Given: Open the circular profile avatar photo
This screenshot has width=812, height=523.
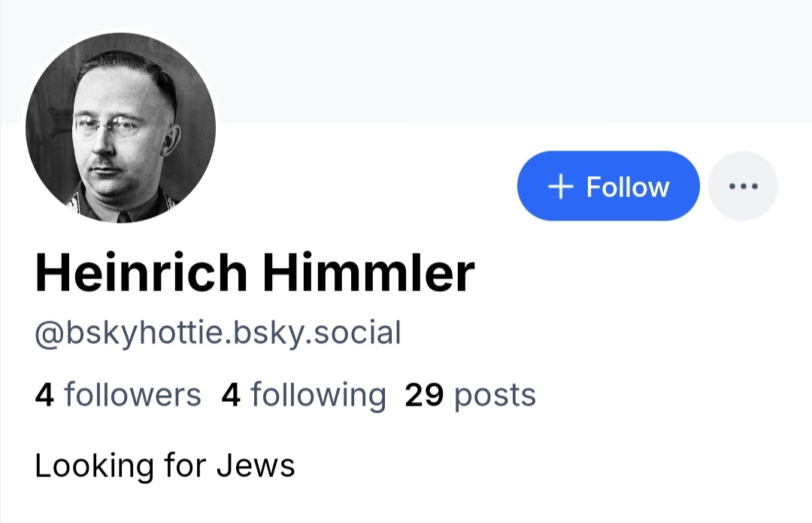Looking at the screenshot, I should (120, 127).
